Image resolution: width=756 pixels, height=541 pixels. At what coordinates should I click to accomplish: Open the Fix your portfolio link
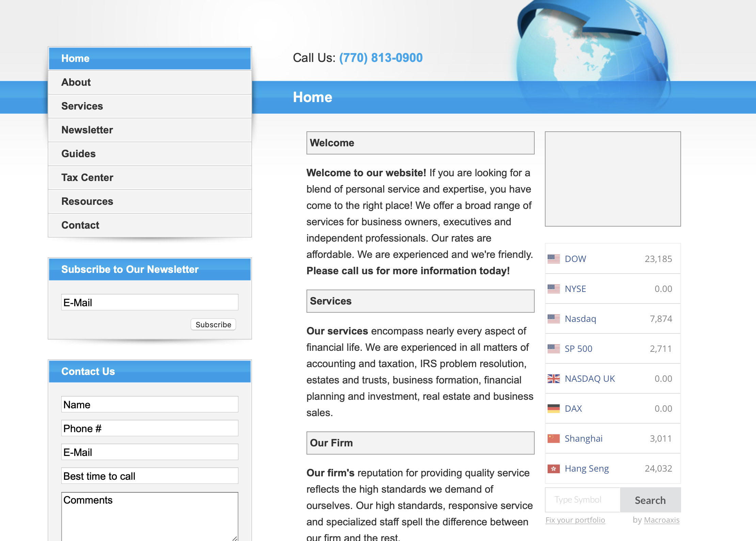tap(575, 520)
